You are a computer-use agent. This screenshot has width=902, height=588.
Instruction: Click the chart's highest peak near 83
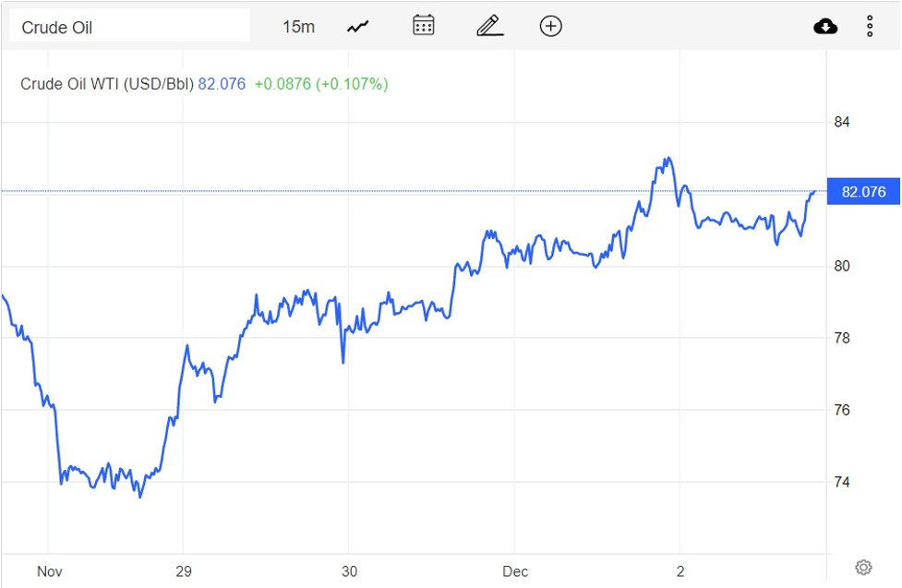click(x=667, y=159)
